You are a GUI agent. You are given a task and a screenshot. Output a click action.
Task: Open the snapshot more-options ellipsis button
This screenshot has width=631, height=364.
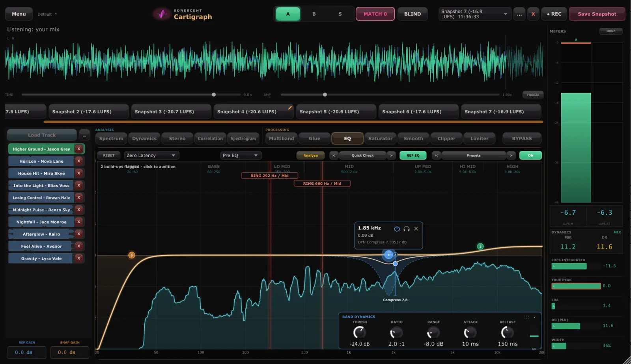(x=519, y=14)
